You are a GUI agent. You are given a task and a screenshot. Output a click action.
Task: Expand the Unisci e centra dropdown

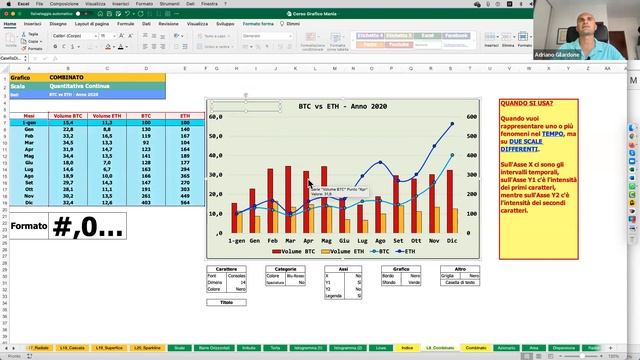pos(233,47)
